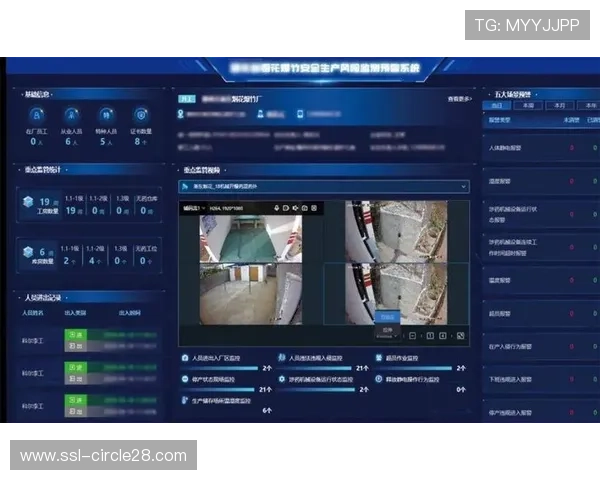
Task: Click the 库房数量 warehouse cube icon
Action: point(28,252)
